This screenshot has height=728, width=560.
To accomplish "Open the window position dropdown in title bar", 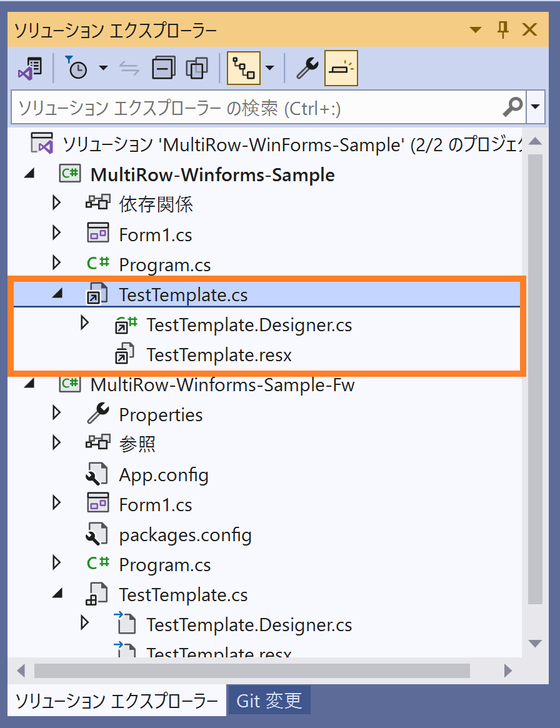I will coord(476,30).
